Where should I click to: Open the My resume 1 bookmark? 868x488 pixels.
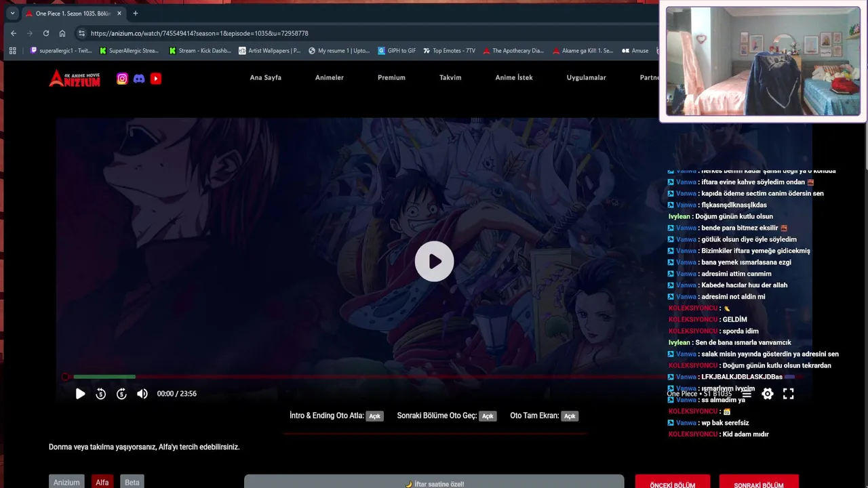click(339, 50)
